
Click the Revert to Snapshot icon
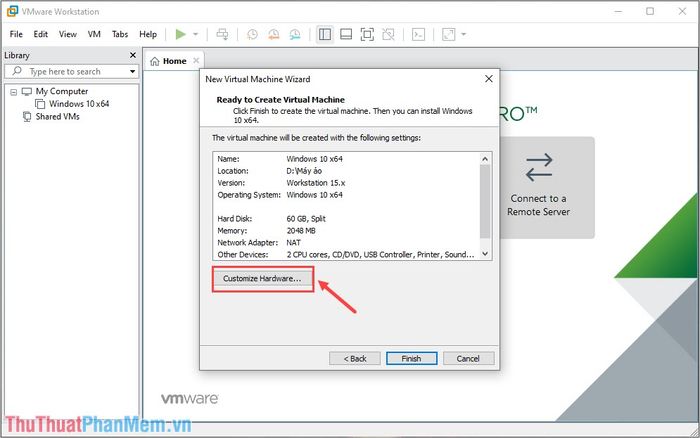273,34
